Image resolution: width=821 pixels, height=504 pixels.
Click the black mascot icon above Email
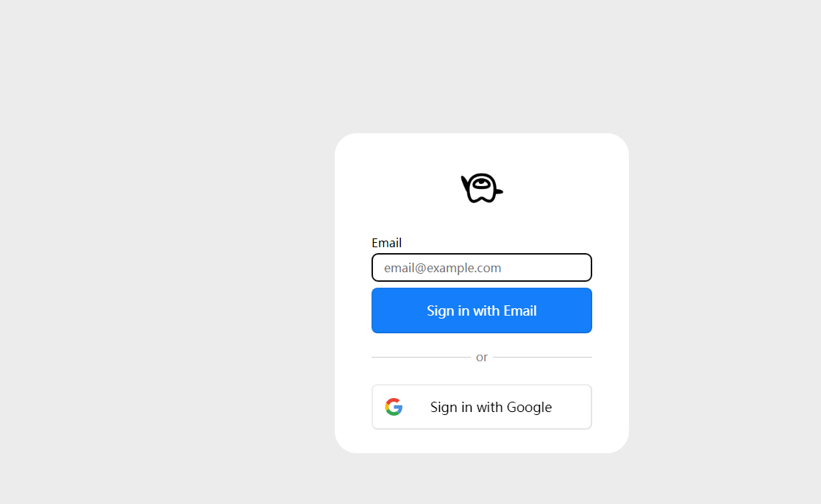[482, 188]
